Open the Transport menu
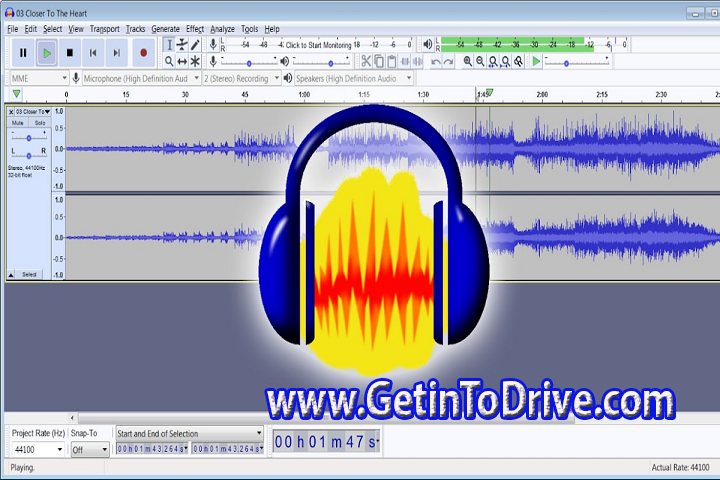This screenshot has height=480, width=720. 104,29
